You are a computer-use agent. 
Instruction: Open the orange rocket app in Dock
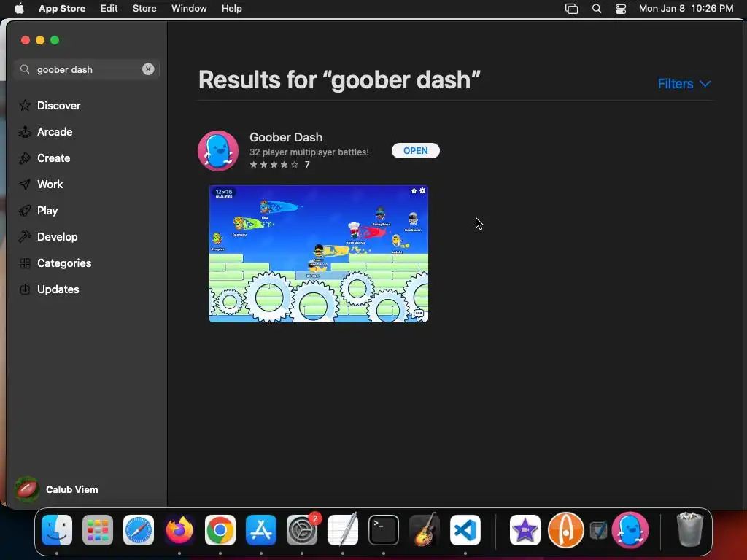566,530
